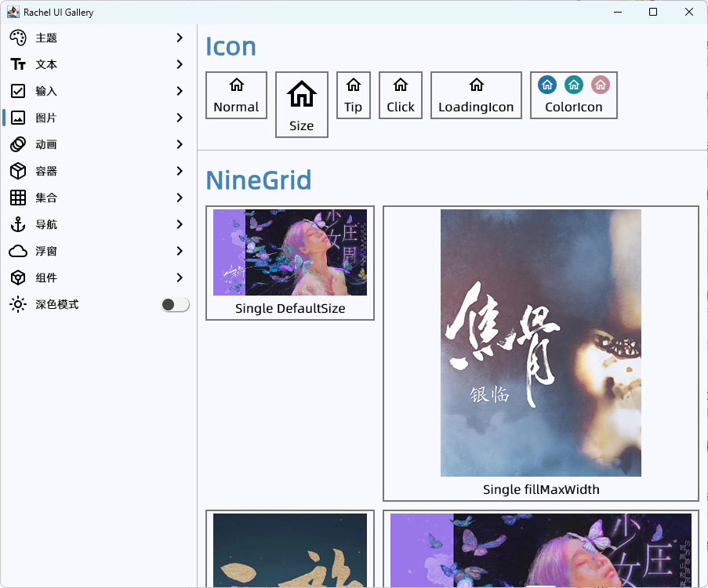The height and width of the screenshot is (588, 708).
Task: Expand the 图片 section chevron
Action: [x=180, y=118]
